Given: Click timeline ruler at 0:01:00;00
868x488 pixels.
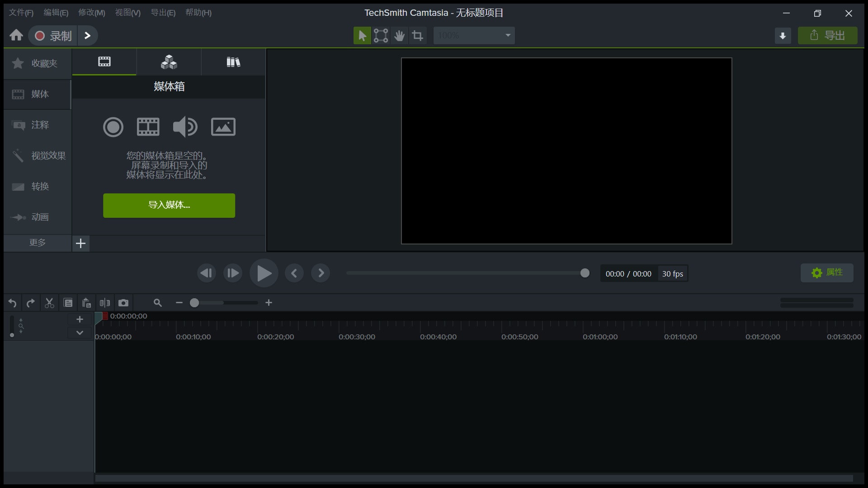Looking at the screenshot, I should pos(601,337).
